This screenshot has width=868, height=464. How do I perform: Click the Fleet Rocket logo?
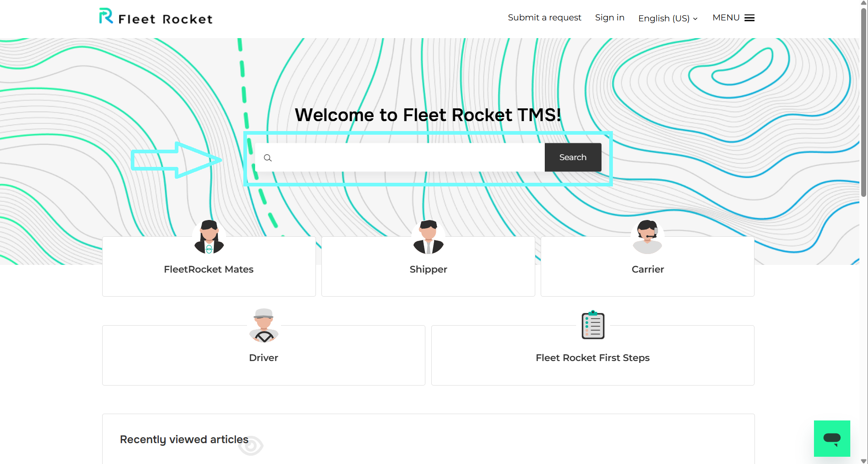(x=155, y=17)
